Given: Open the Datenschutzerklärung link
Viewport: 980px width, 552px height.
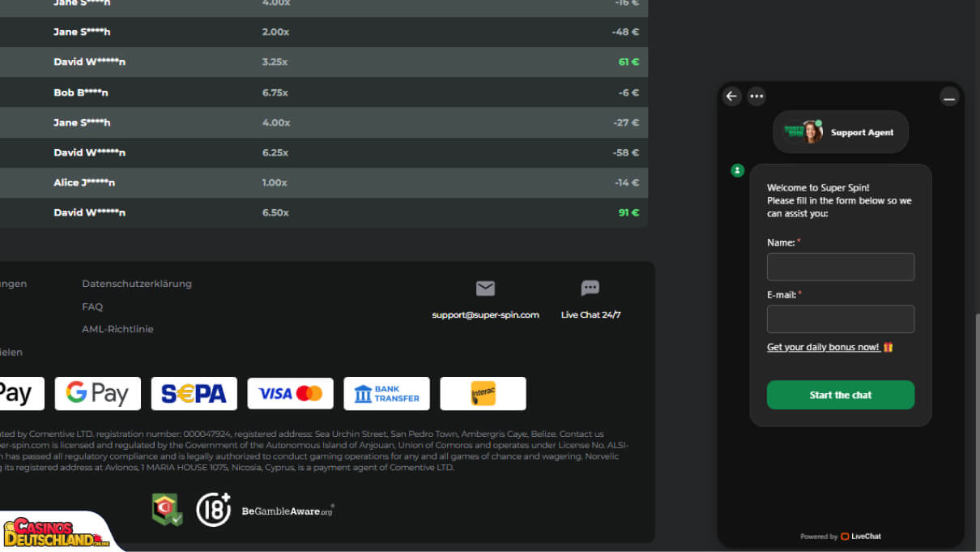Looking at the screenshot, I should tap(137, 284).
